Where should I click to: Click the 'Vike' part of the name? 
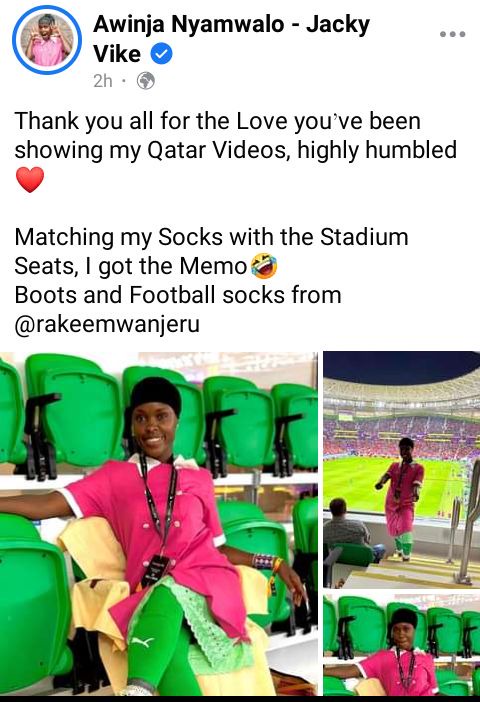[117, 54]
